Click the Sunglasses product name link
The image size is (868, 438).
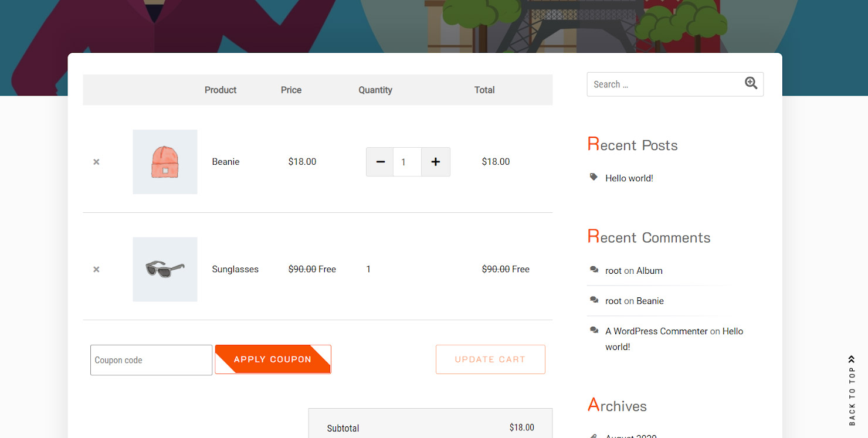point(235,269)
